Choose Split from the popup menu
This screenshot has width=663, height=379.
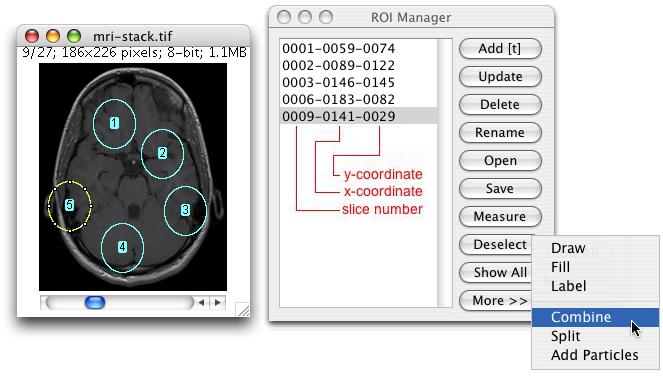[x=595, y=336]
